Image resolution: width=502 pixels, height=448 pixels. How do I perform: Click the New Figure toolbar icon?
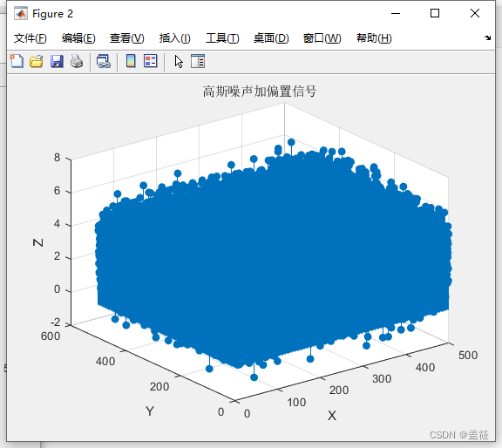[17, 61]
